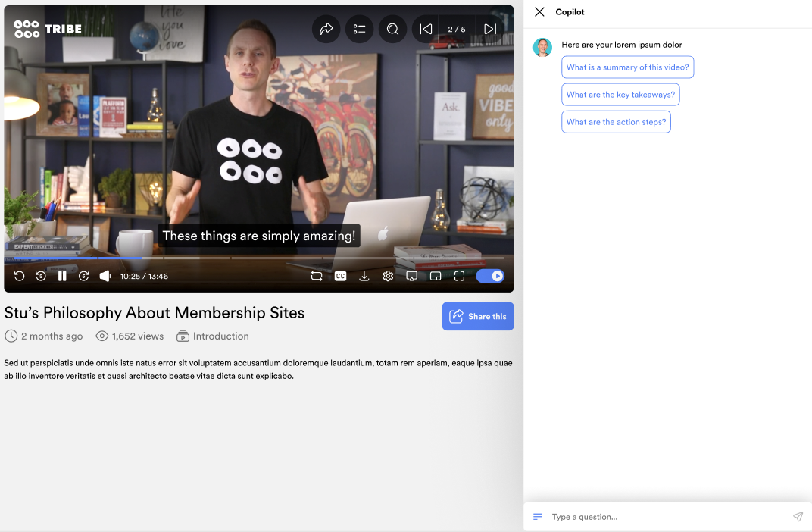Screen dimensions: 812x532
Task: Open the chapters list icon
Action: (360, 30)
